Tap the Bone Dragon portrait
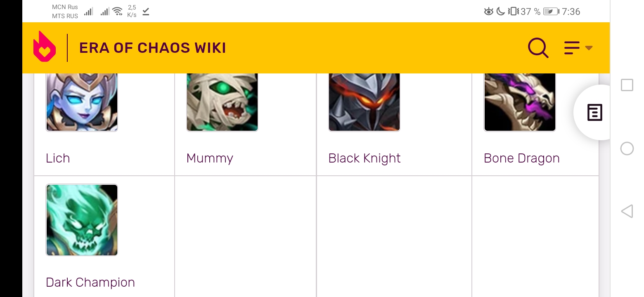Image resolution: width=644 pixels, height=297 pixels. tap(520, 102)
